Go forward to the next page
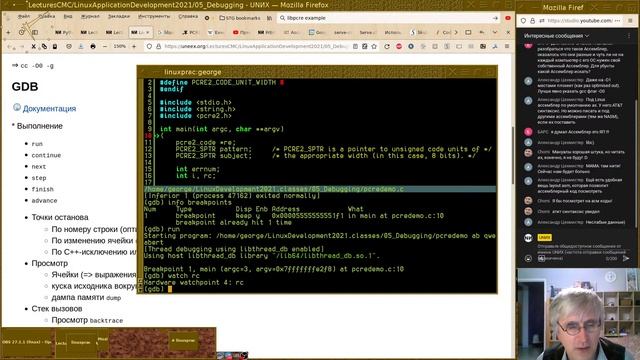 22,47
